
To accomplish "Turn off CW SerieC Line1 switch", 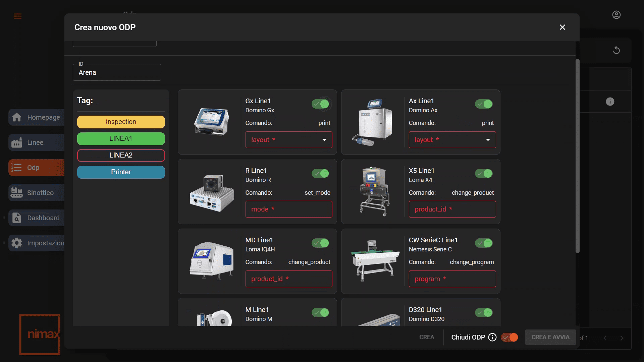I will pos(484,243).
